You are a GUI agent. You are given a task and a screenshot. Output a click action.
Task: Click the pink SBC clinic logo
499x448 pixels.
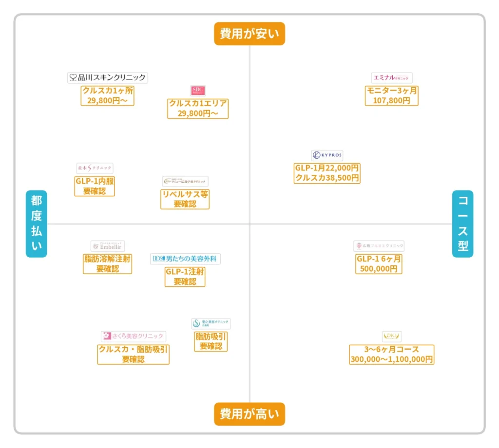click(198, 91)
